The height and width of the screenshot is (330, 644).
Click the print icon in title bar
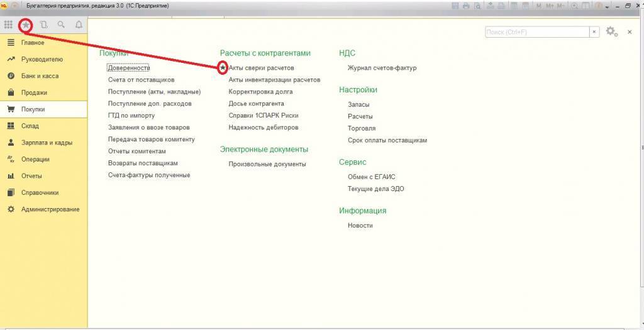click(466, 6)
